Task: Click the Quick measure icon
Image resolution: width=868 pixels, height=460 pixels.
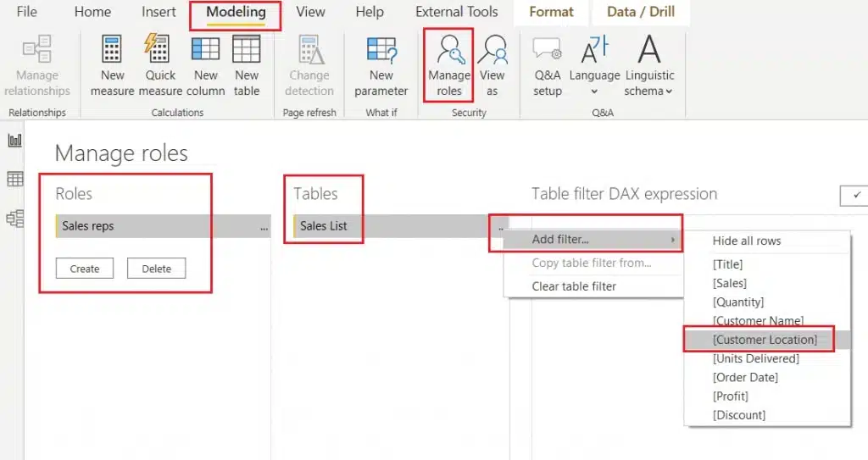Action: 159,50
